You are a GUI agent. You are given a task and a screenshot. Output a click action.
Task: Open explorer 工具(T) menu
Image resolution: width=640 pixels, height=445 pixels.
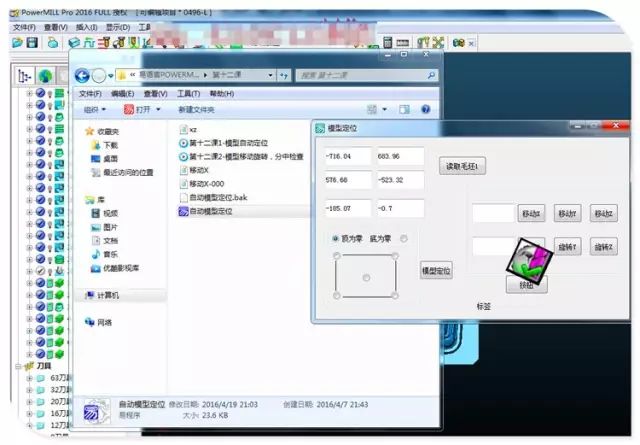188,94
